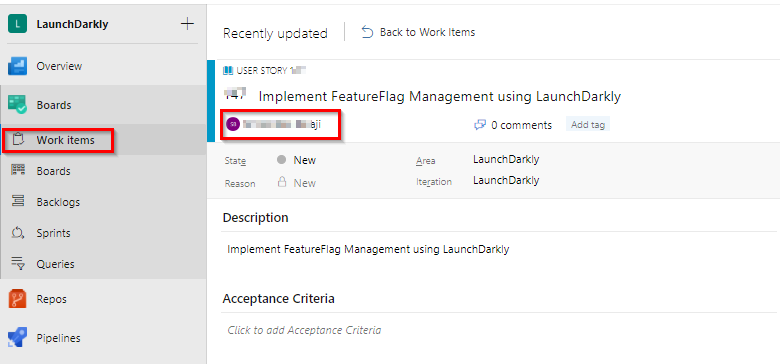
Task: Click the State label
Action: tap(235, 161)
